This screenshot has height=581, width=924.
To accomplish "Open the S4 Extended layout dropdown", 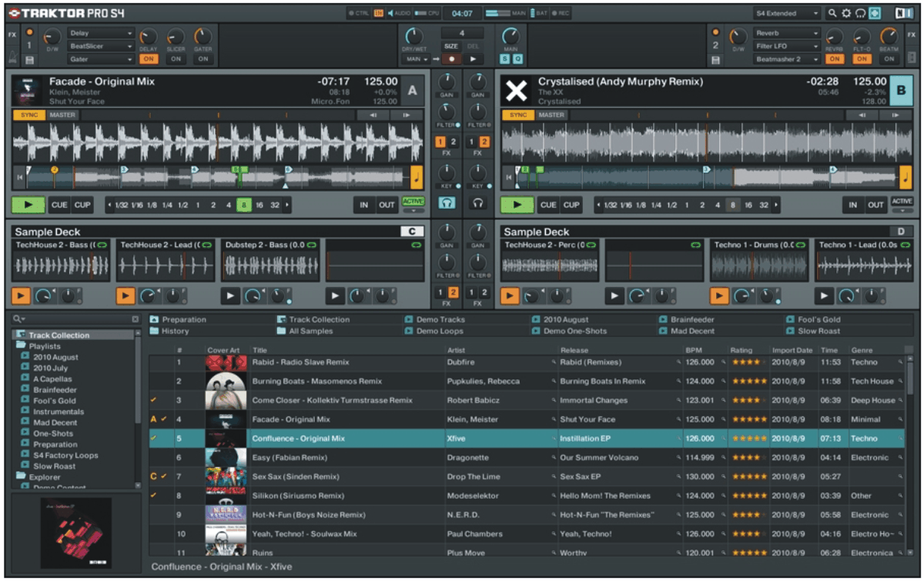I will tap(787, 13).
